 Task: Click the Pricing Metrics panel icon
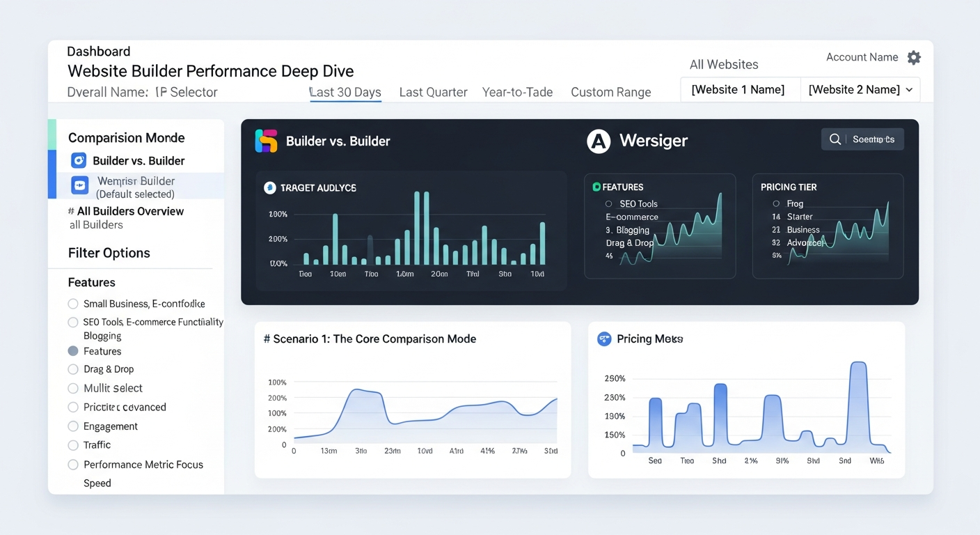pyautogui.click(x=603, y=339)
